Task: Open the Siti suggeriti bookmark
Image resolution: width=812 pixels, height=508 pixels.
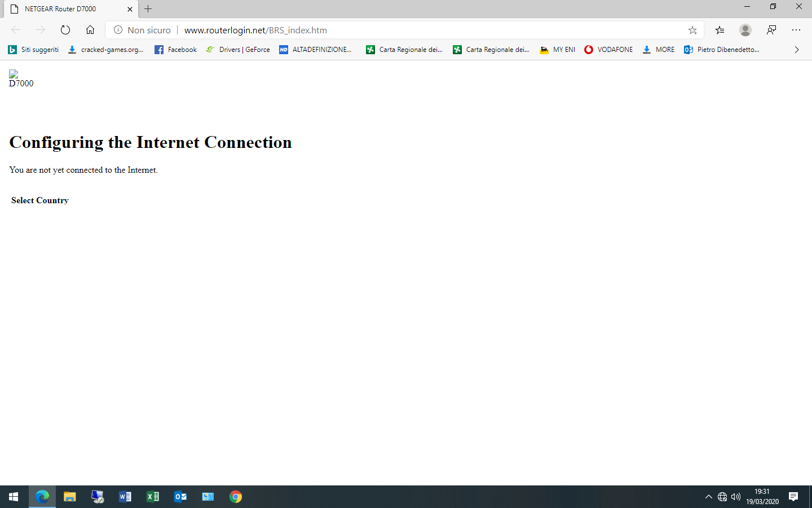Action: [x=33, y=50]
